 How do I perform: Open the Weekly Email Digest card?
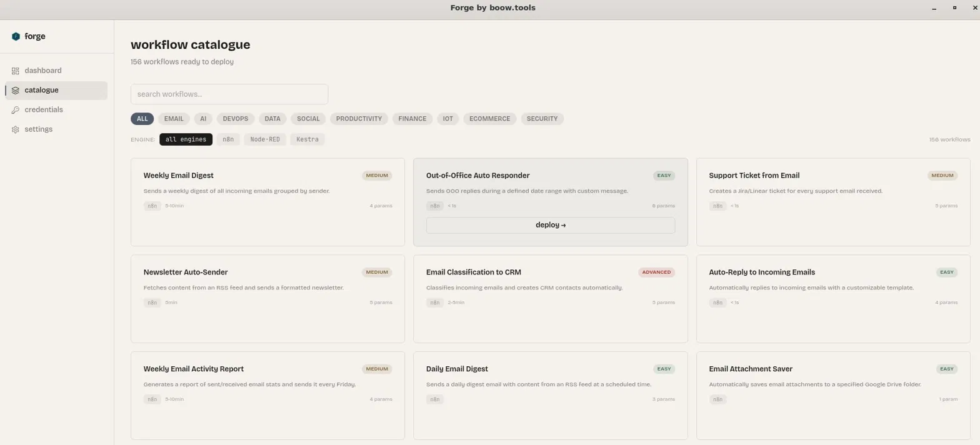point(267,202)
